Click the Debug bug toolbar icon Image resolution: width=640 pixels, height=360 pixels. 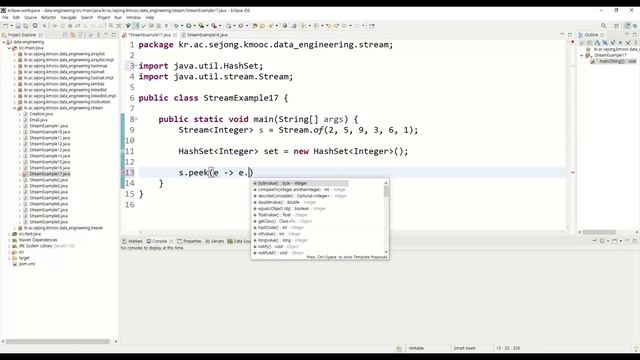coord(176,26)
